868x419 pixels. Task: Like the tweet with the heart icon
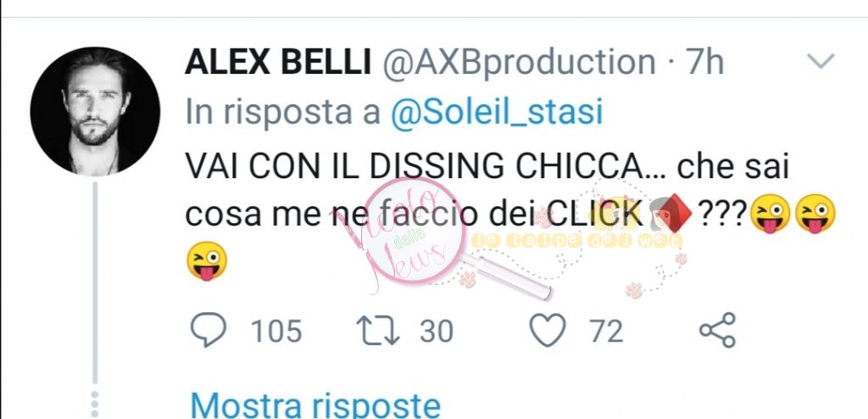point(548,330)
